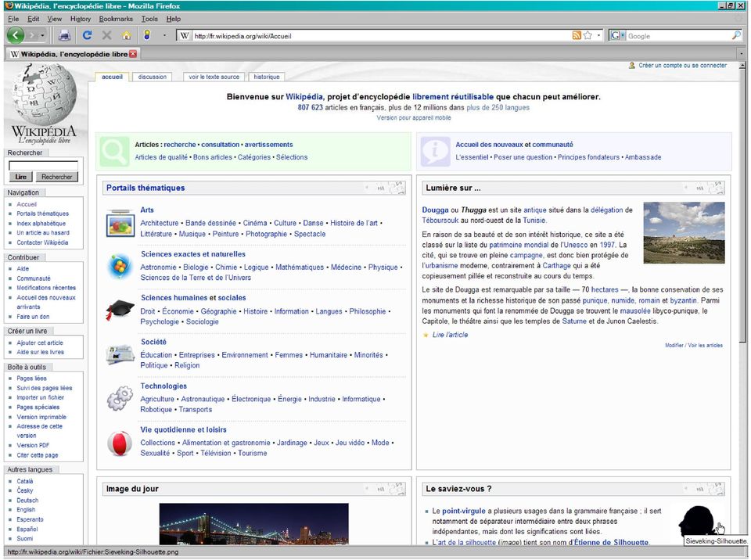Open the historique tab

pos(267,77)
